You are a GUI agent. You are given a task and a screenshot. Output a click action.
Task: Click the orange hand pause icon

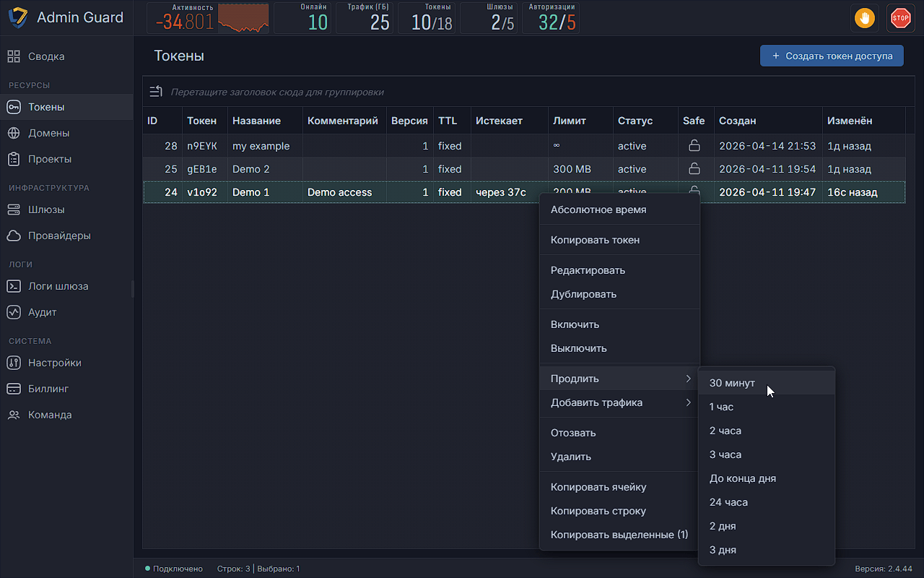coord(864,18)
